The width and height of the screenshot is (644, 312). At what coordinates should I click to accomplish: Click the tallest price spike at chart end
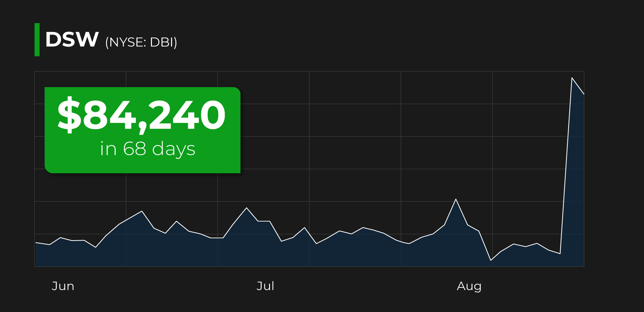point(572,78)
